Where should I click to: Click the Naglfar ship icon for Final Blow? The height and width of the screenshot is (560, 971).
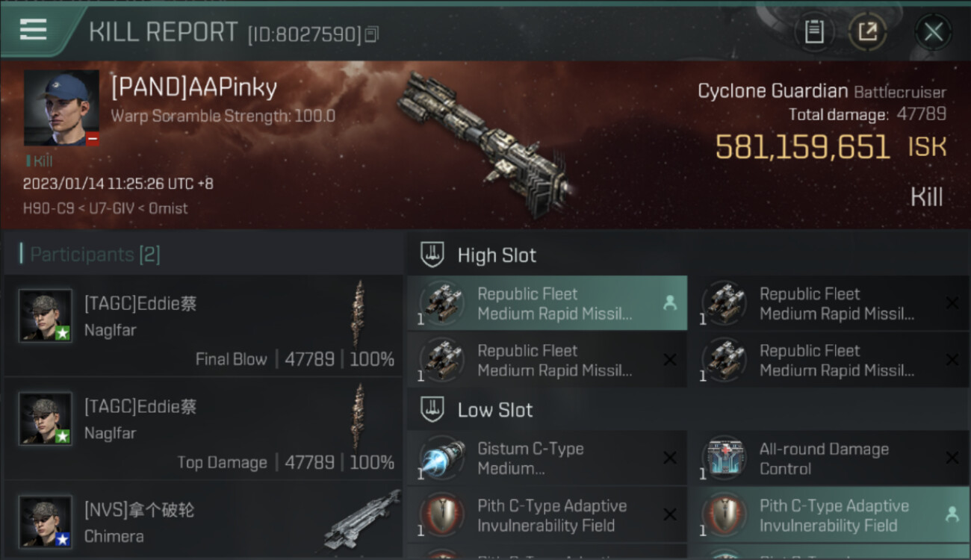click(359, 314)
